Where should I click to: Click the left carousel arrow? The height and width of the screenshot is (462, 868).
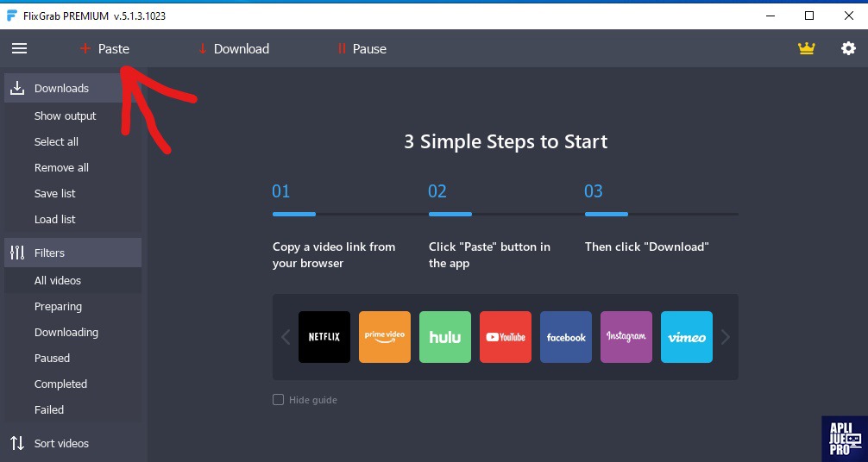(x=286, y=337)
